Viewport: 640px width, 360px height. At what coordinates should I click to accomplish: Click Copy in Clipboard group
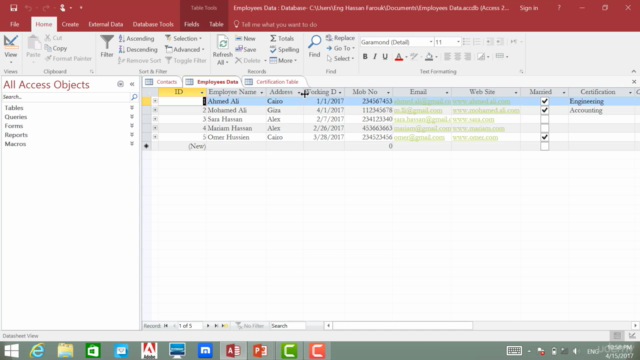(x=56, y=48)
